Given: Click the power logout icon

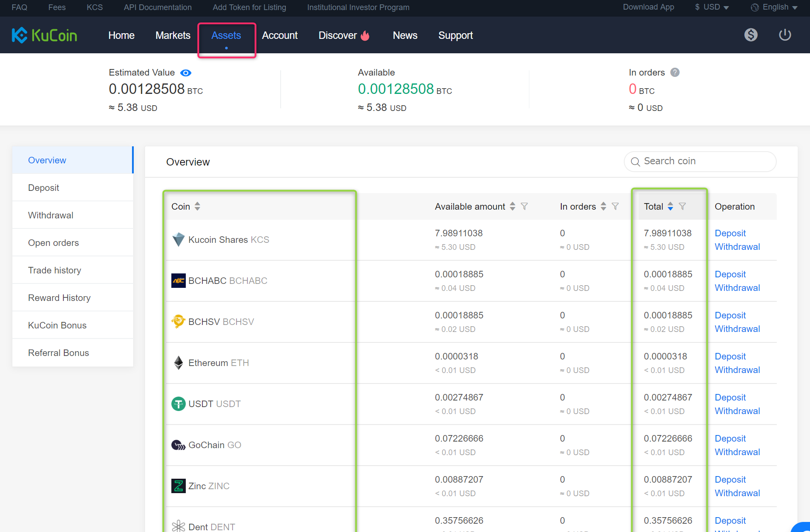Looking at the screenshot, I should (785, 35).
